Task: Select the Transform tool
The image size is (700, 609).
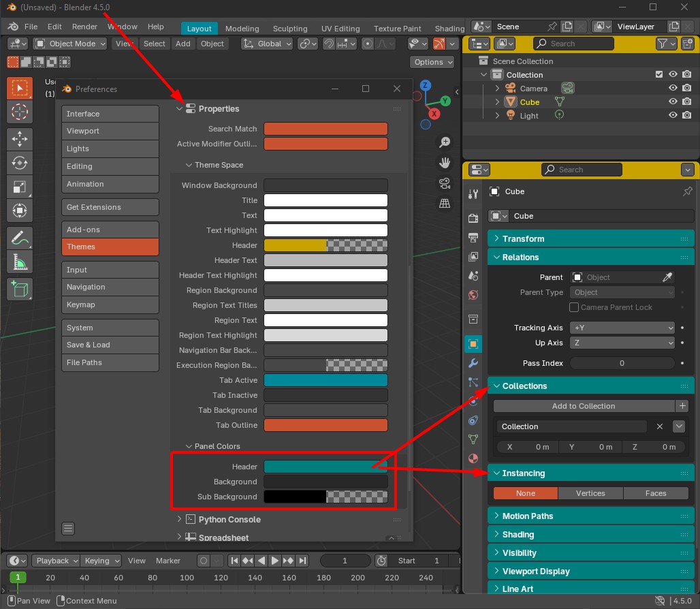Action: coord(19,210)
